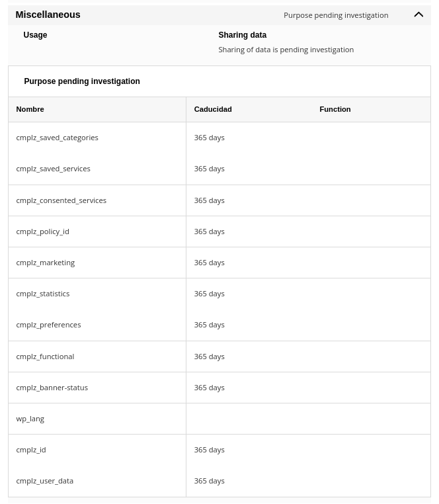
Task: Click the cmplz_id cookie name
Action: 30,450
